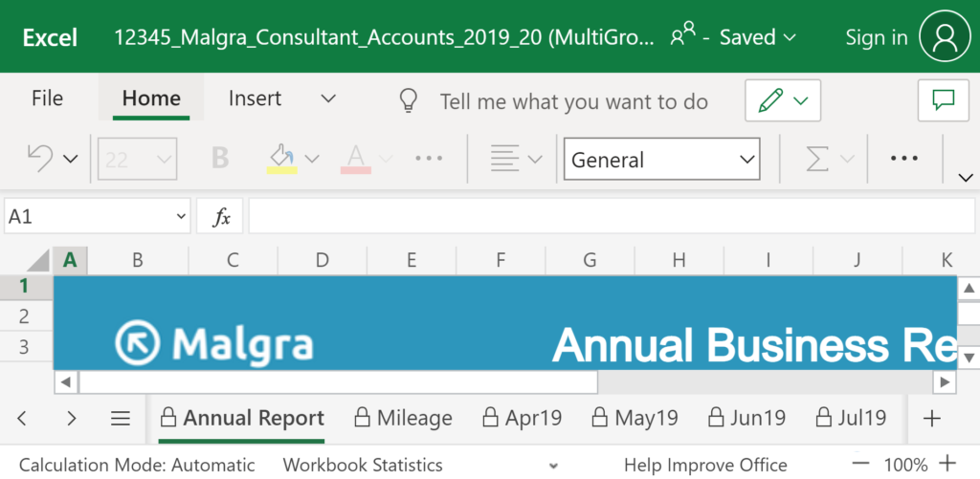The image size is (980, 479).
Task: Open the May19 sheet tab
Action: click(635, 418)
